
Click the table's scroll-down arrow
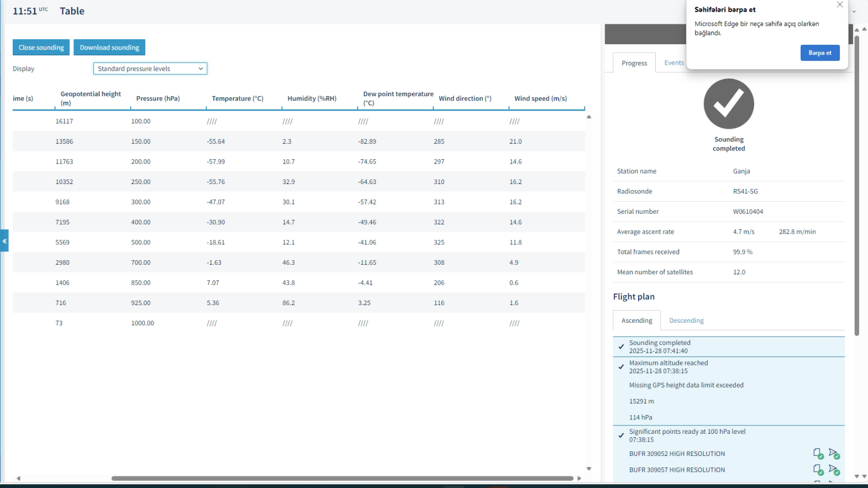coord(589,469)
